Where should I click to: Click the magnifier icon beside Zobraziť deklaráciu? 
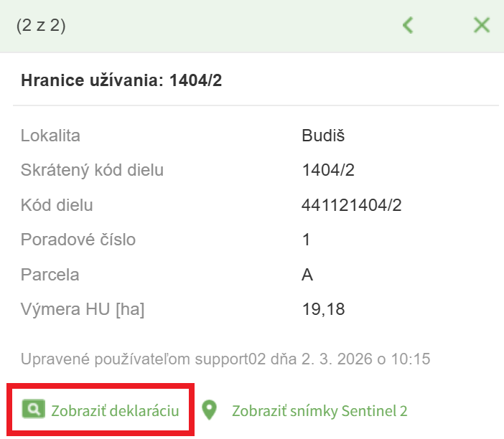pos(32,410)
